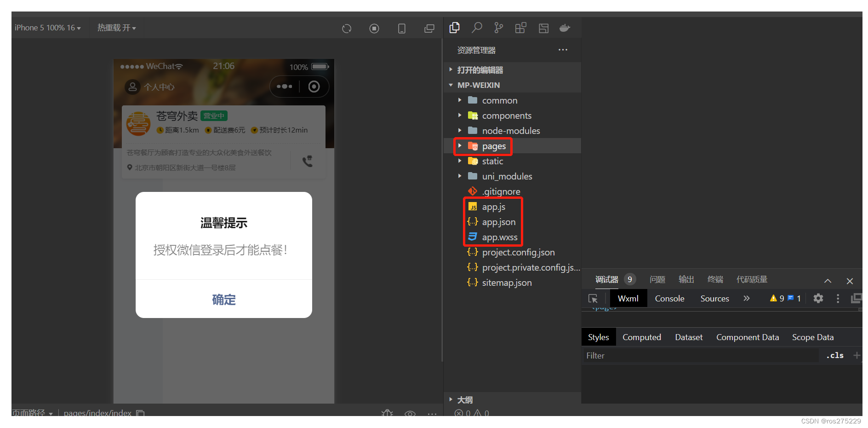Open the Explorer icon in the activity bar
The width and height of the screenshot is (868, 428).
[454, 28]
